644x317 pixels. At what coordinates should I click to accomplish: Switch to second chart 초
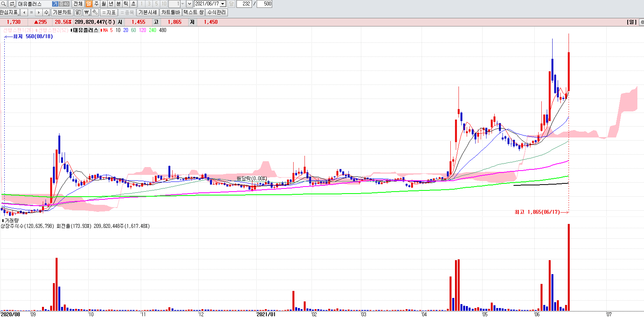133,4
